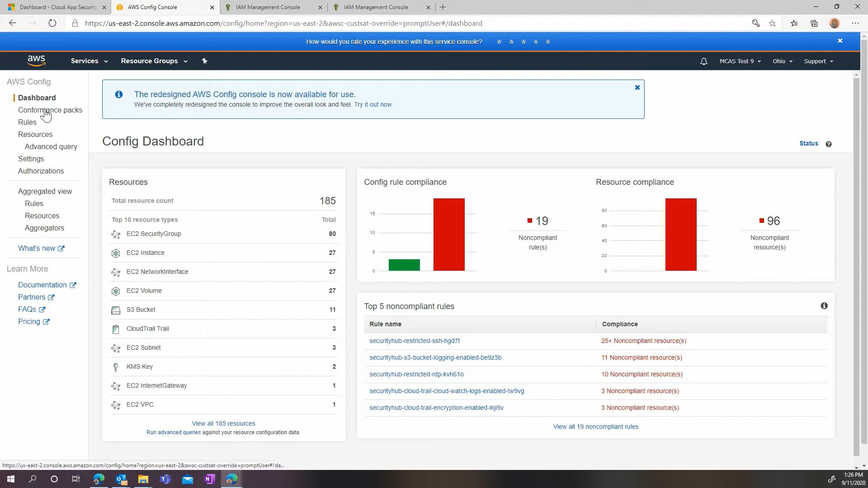Screen dimensions: 868x488
Task: Click the Status link
Action: [x=808, y=143]
